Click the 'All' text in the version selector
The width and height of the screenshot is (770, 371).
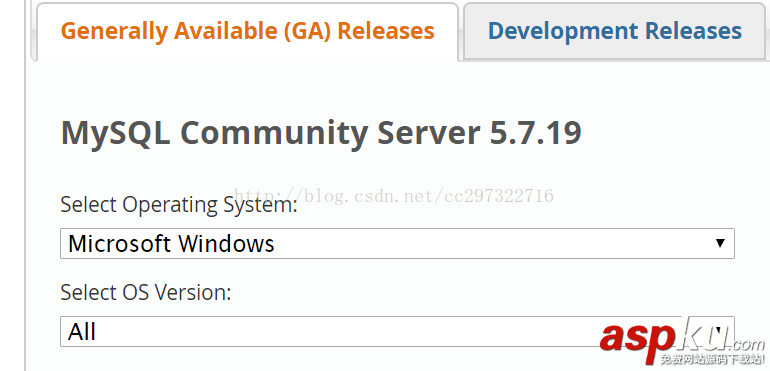click(82, 332)
